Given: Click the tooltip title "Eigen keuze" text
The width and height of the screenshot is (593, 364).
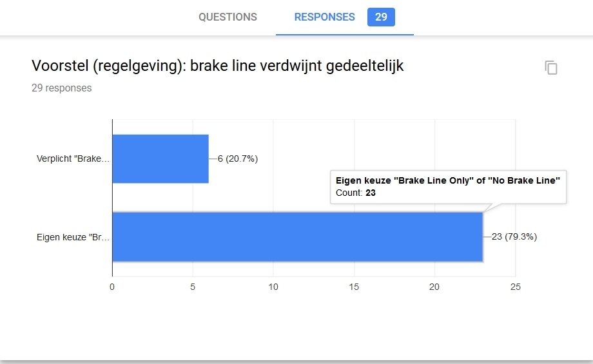Looking at the screenshot, I should (447, 181).
